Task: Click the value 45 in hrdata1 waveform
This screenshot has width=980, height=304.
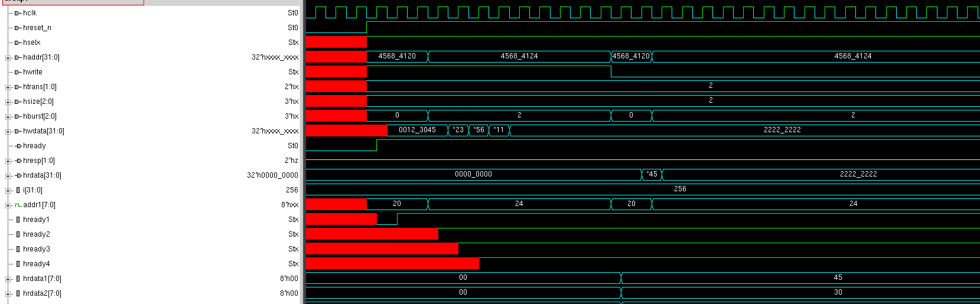Action: [x=838, y=277]
